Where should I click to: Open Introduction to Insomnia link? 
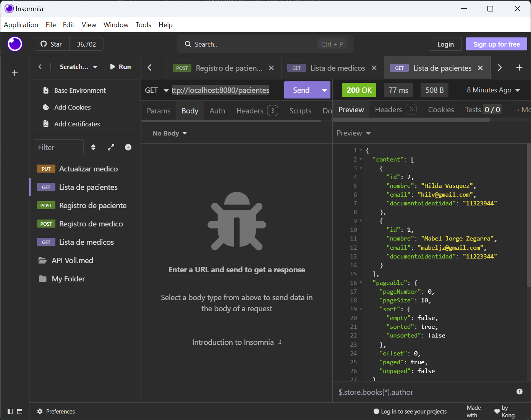point(237,342)
